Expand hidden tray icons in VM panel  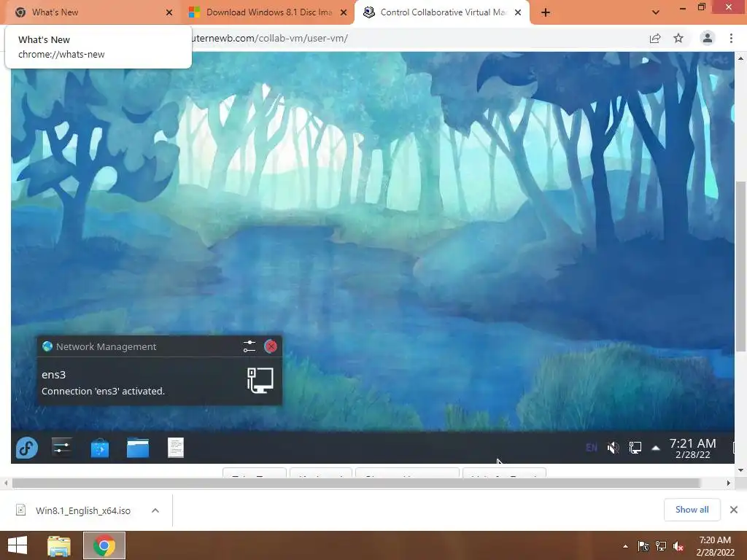pos(656,448)
